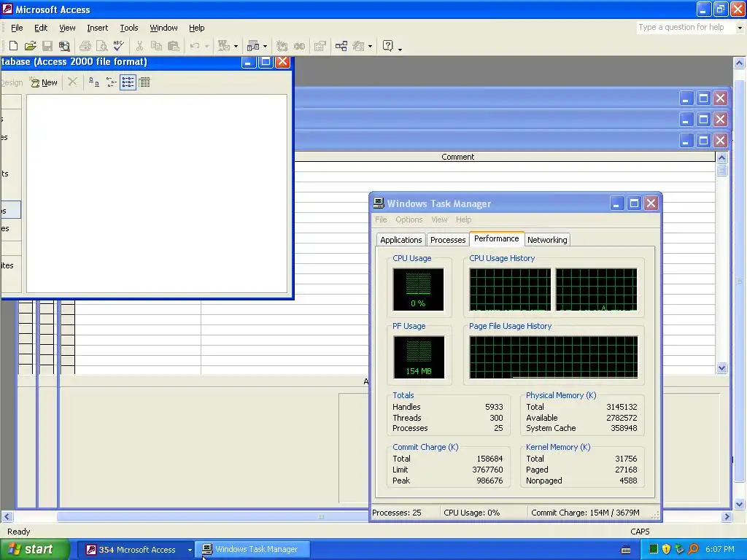The height and width of the screenshot is (560, 747).
Task: Switch database window to List view
Action: [x=128, y=82]
